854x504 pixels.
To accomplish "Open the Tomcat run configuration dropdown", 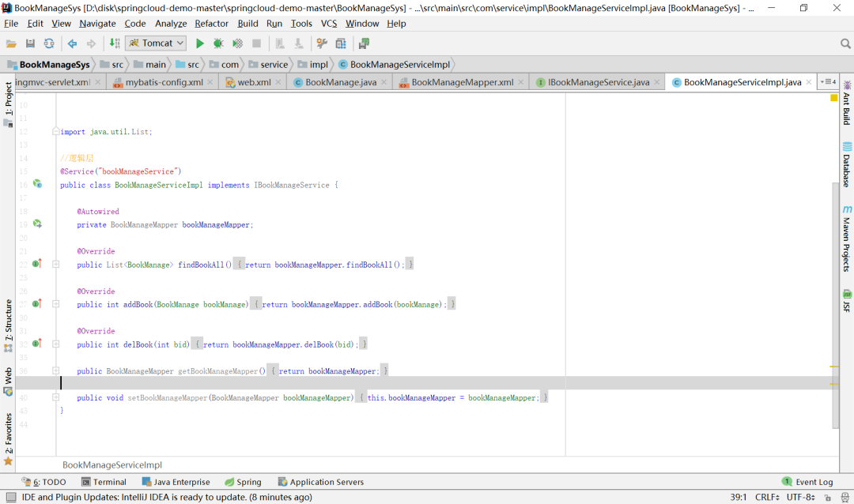I will tap(156, 43).
